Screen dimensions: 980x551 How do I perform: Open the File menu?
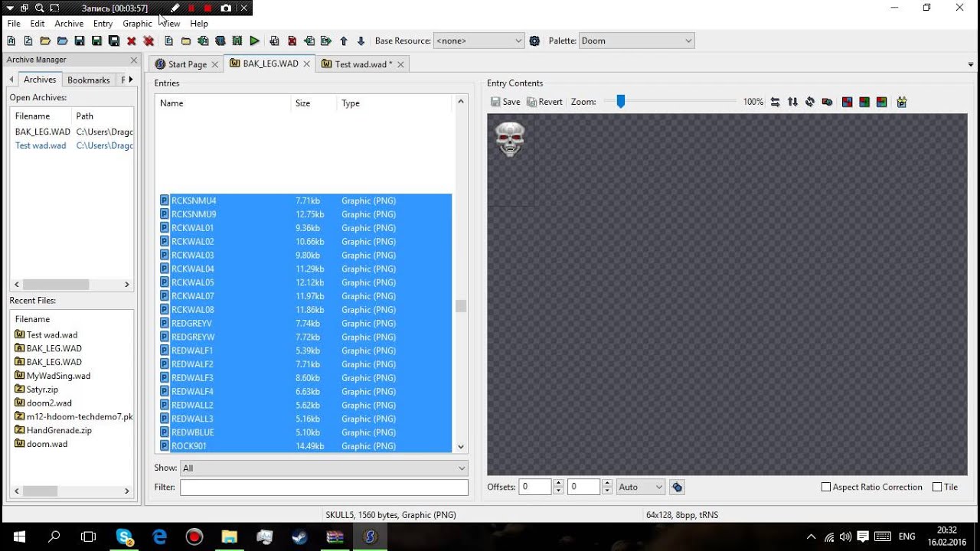point(14,24)
